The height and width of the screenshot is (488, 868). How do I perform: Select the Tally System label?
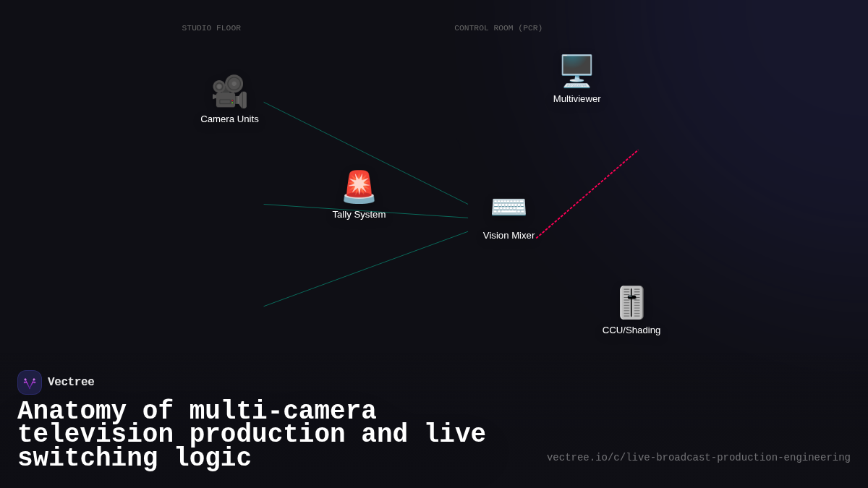point(359,214)
